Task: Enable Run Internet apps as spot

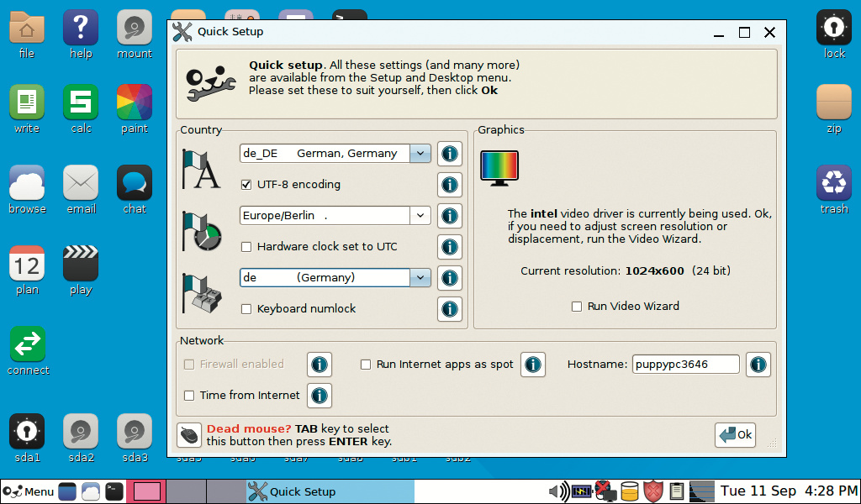Action: [x=366, y=365]
